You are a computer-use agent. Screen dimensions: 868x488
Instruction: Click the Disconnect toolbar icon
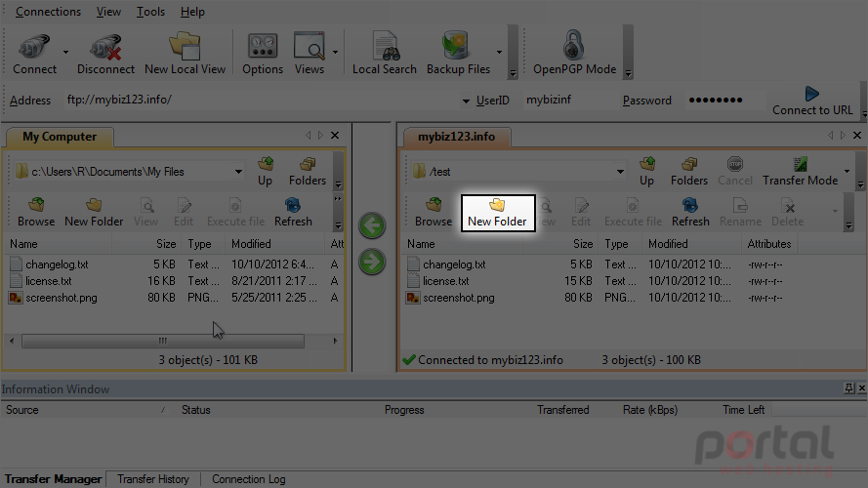click(x=105, y=53)
